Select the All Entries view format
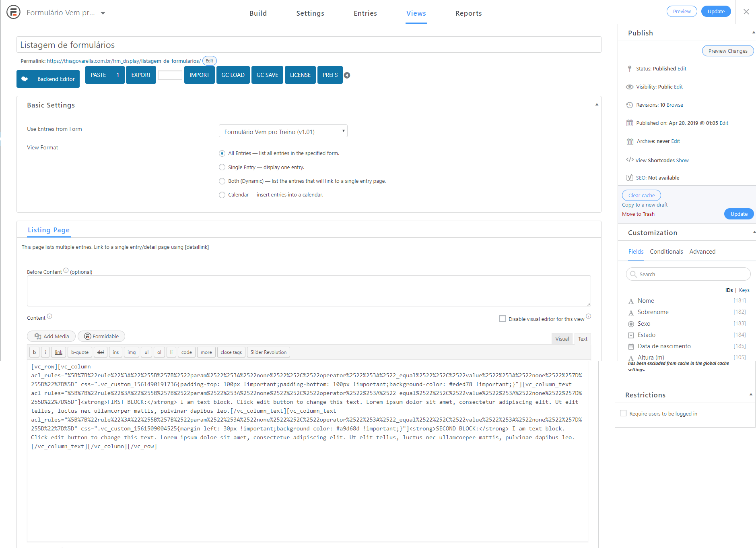Viewport: 756px width, 548px height. [222, 153]
